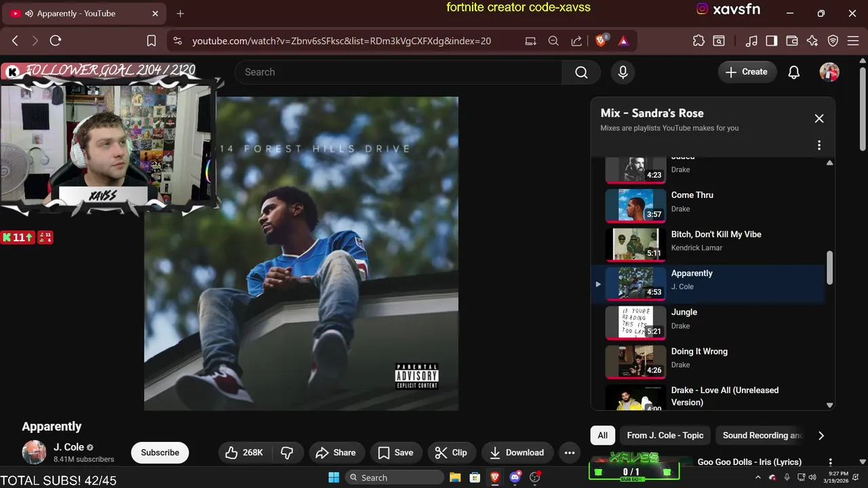868x488 pixels.
Task: Bookmark this page with the bookmark icon
Action: [152, 41]
